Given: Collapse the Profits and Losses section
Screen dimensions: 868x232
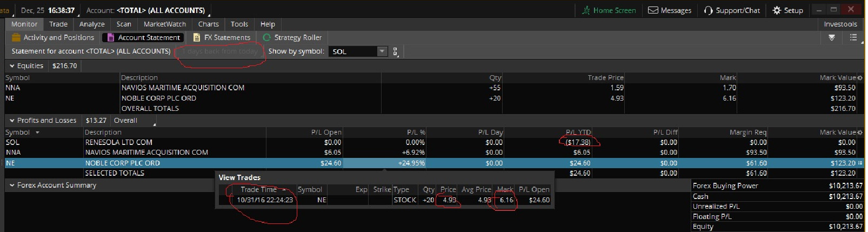Looking at the screenshot, I should point(12,120).
